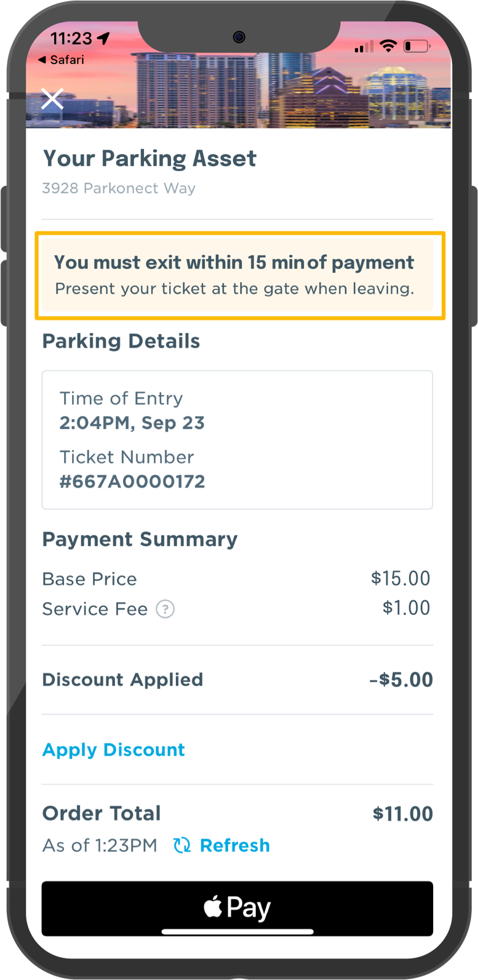The height and width of the screenshot is (980, 478).
Task: Open the Apply Discount link
Action: (x=114, y=750)
